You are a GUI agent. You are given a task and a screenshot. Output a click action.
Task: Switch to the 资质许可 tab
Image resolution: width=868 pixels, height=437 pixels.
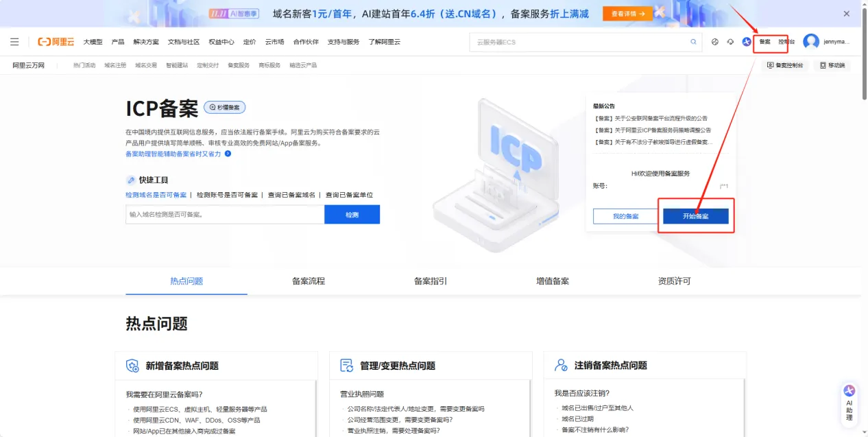click(675, 281)
